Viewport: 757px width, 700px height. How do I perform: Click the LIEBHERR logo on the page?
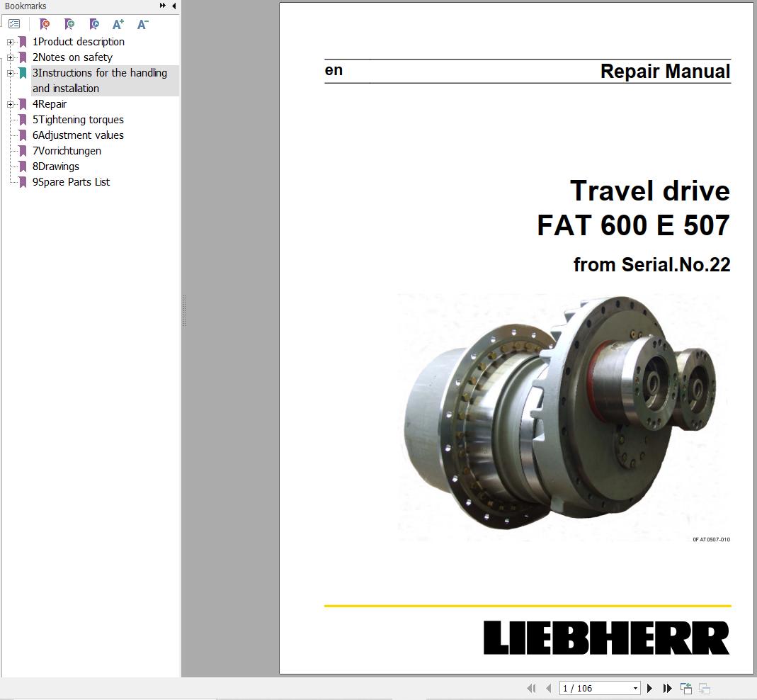click(606, 638)
